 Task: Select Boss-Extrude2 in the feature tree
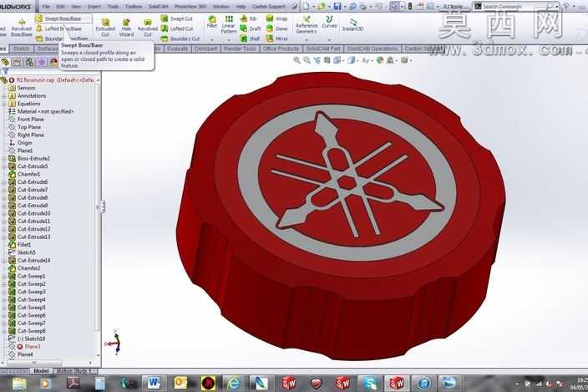(33, 158)
